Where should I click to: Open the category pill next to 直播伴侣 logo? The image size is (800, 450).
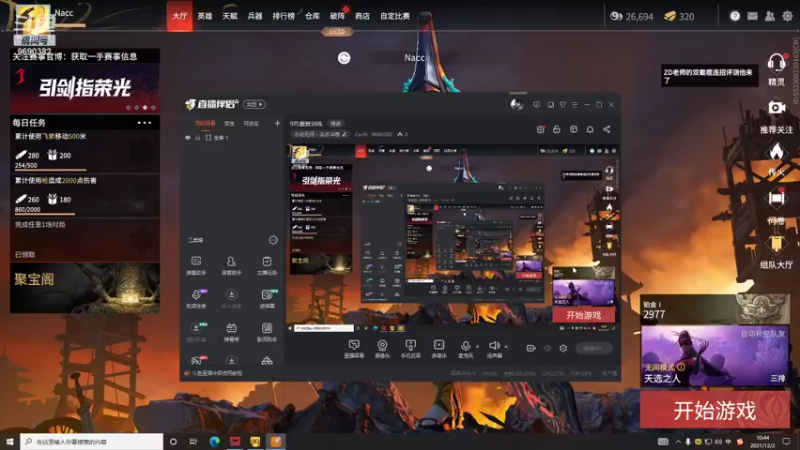(254, 104)
